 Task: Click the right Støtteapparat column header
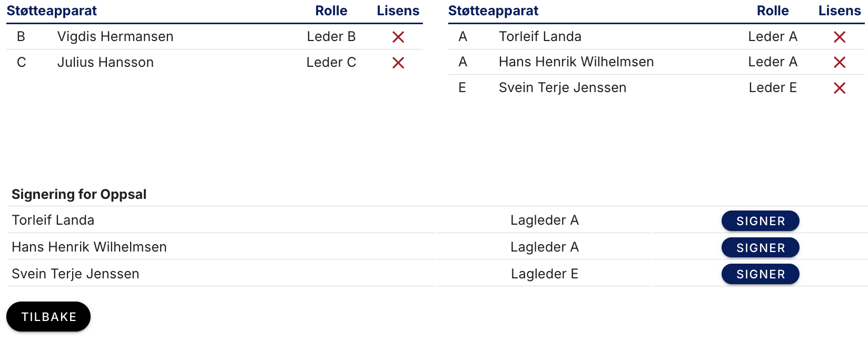[493, 11]
